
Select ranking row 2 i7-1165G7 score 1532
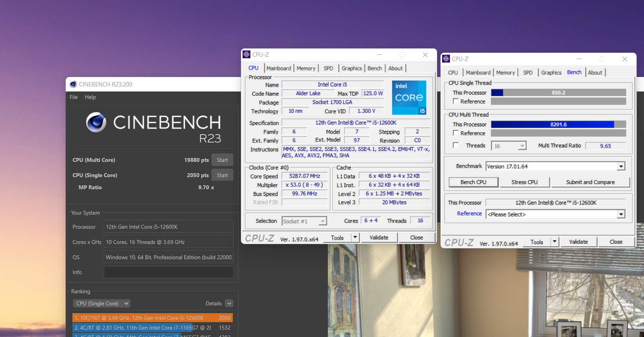pyautogui.click(x=153, y=328)
